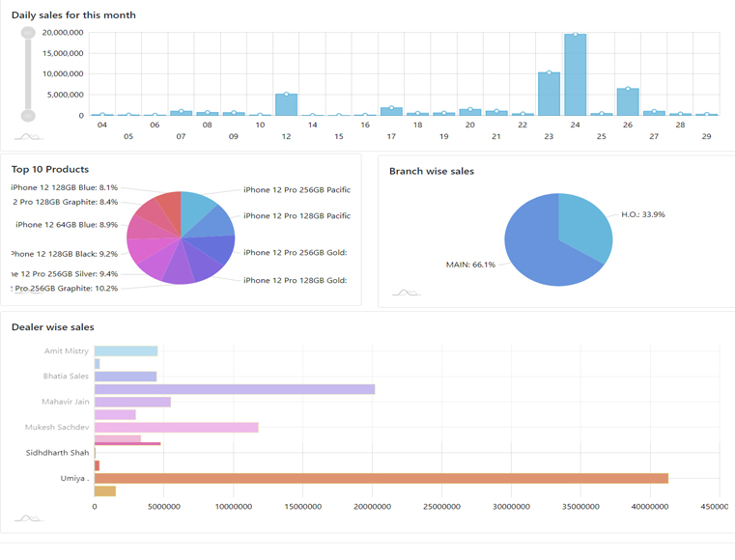Click the vertical zoom scrollbar track between grips
This screenshot has height=560, width=735.
tap(28, 74)
